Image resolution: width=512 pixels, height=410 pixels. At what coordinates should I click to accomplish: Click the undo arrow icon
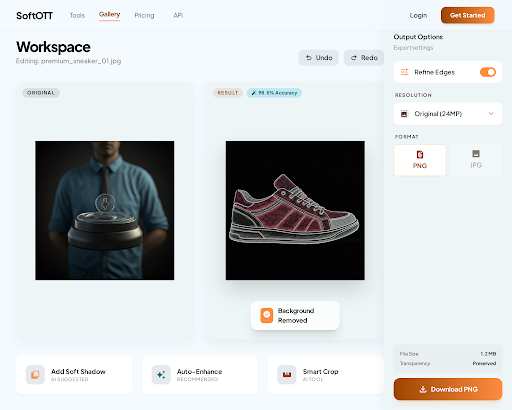(x=309, y=58)
